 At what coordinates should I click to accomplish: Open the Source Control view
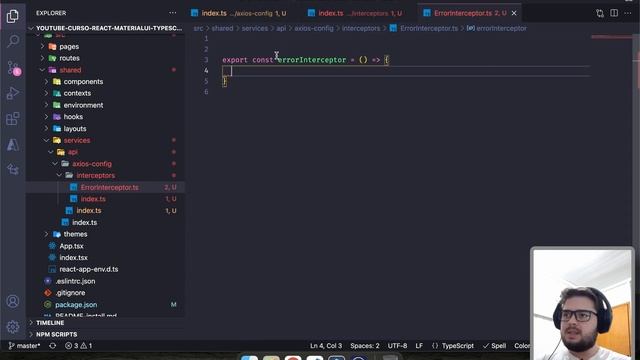(13, 68)
